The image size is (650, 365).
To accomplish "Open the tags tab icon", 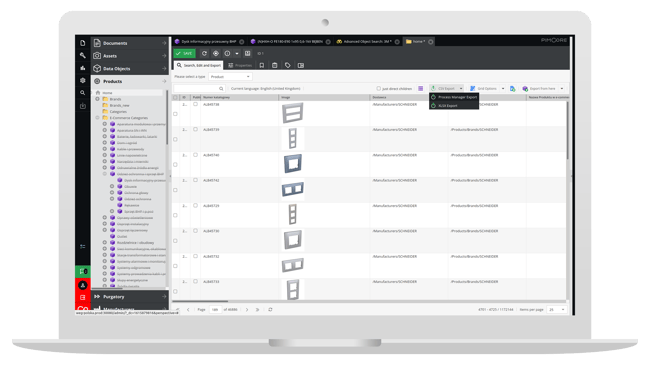I will (x=288, y=66).
